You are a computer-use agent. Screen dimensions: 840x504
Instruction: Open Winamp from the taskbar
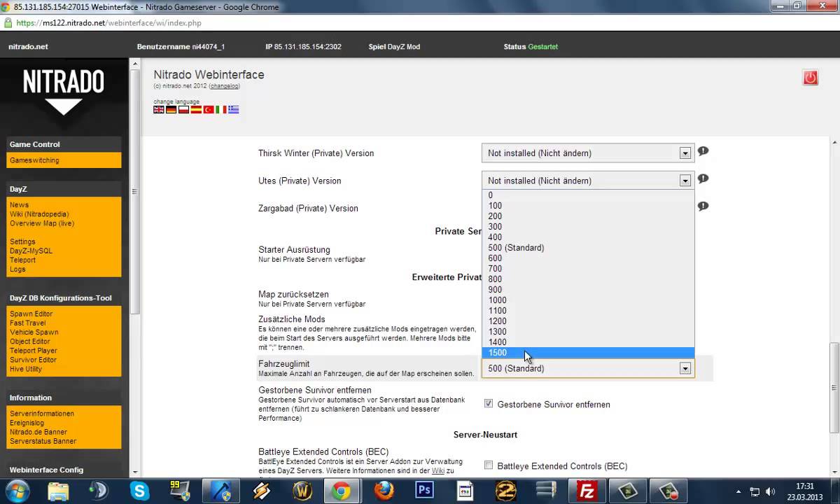(x=260, y=491)
